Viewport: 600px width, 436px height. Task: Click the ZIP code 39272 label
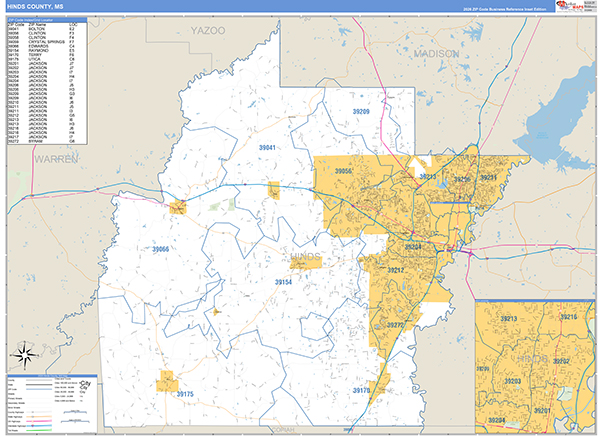coord(396,326)
